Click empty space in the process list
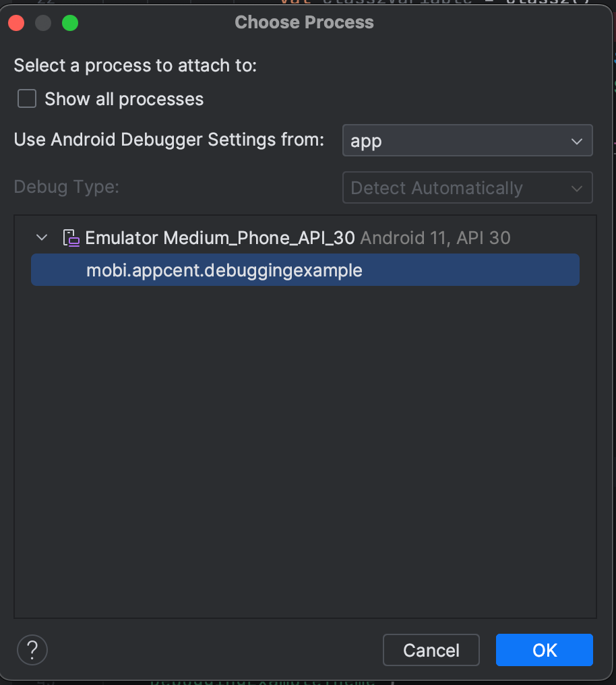 pos(305,445)
